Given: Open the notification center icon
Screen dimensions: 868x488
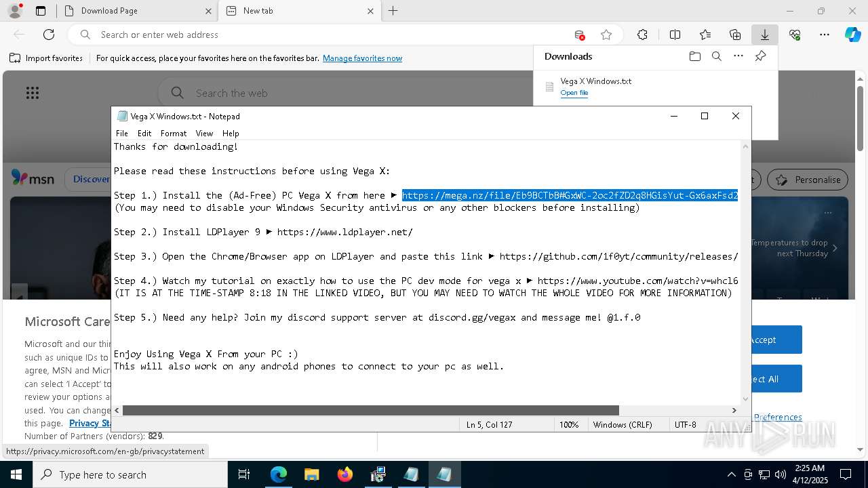Looking at the screenshot, I should 846,474.
